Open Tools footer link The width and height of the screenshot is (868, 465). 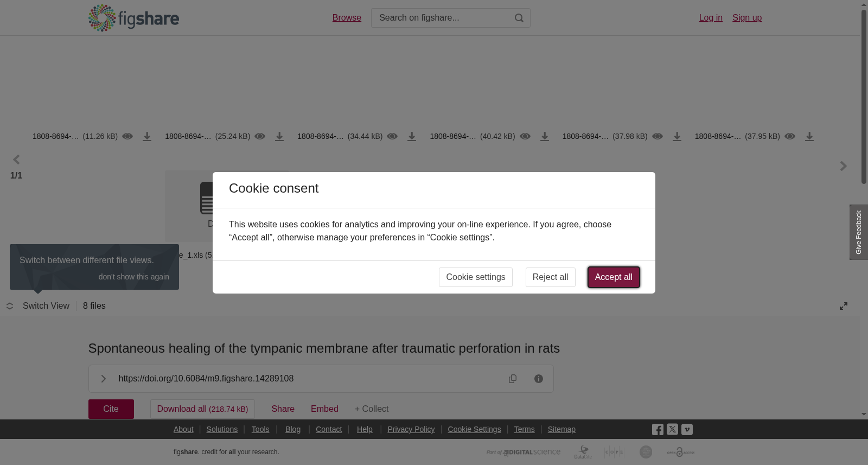[260, 429]
